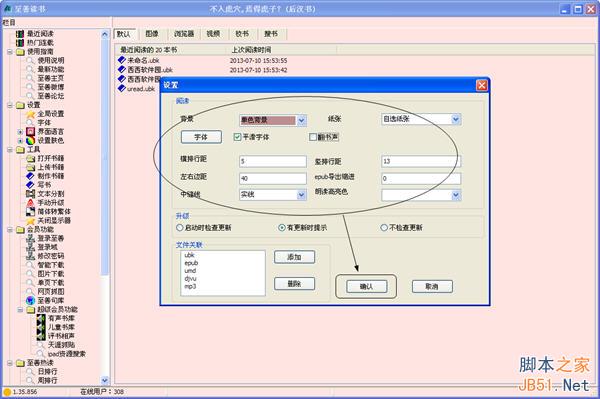Switch to the 搜书 tab

[x=271, y=34]
